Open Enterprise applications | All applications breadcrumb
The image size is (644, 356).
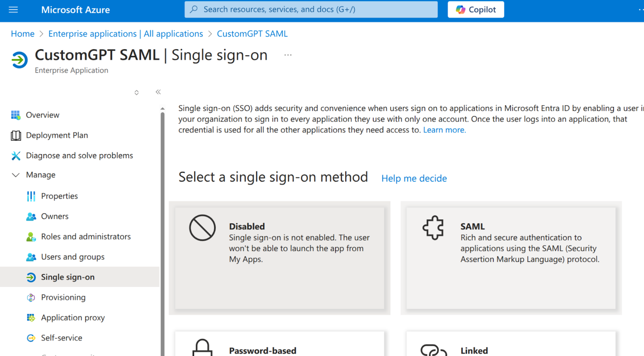tap(126, 34)
